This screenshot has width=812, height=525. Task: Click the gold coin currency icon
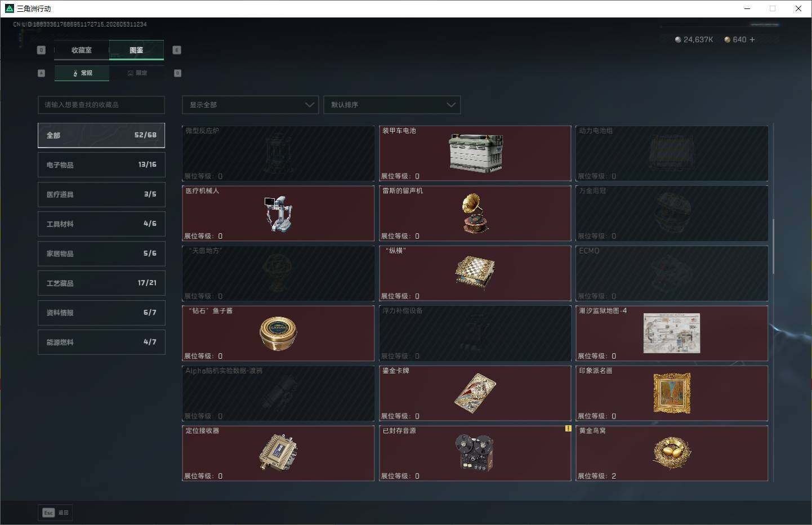(728, 39)
